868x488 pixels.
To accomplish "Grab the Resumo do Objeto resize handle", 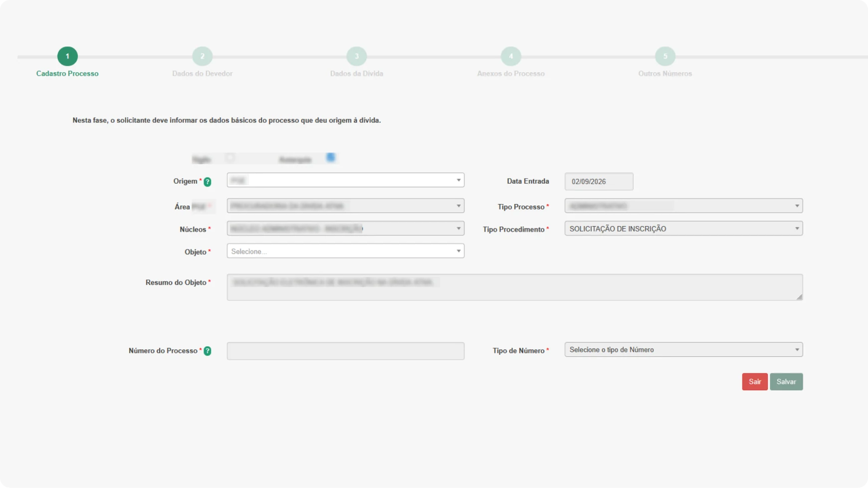I will (799, 297).
